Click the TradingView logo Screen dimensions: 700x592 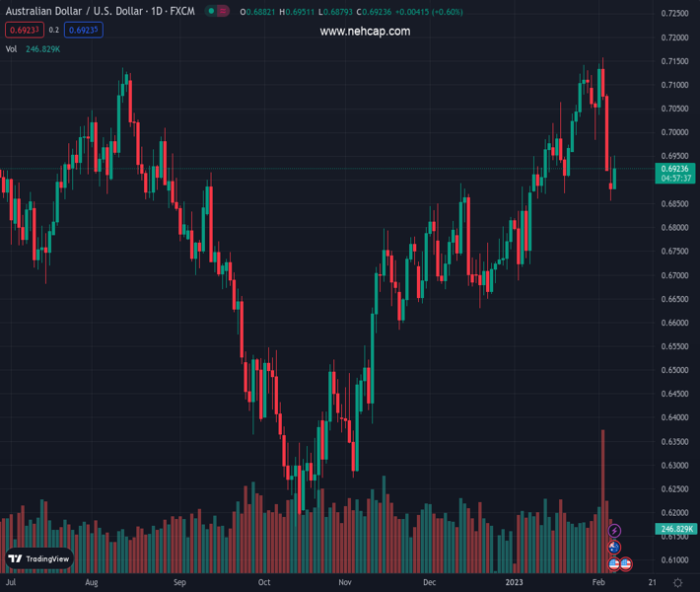(39, 558)
